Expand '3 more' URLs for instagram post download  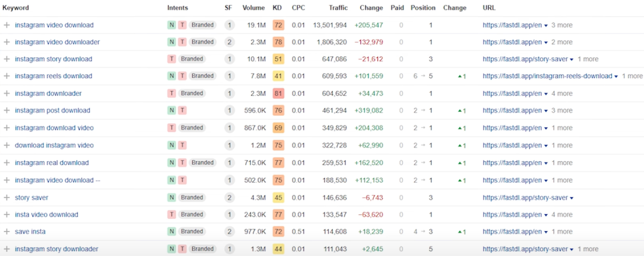(562, 110)
